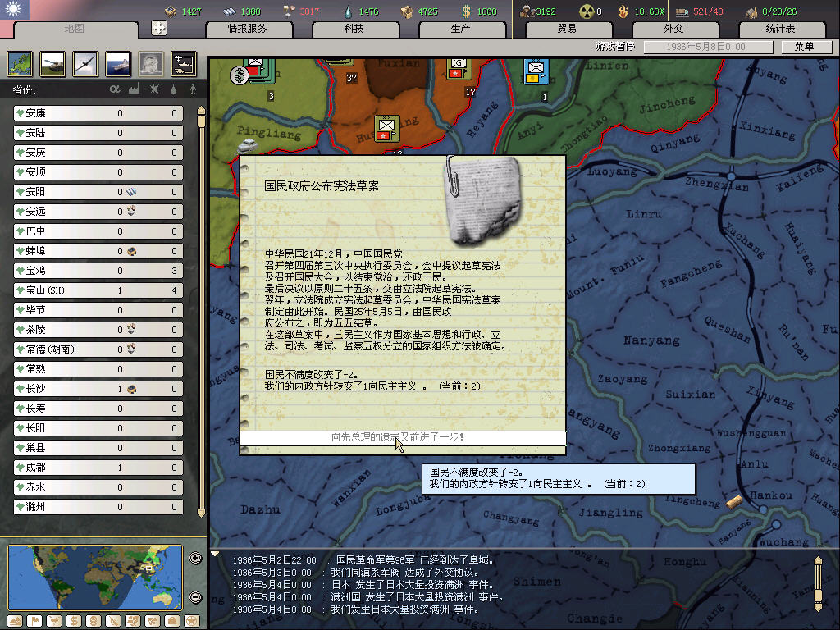The height and width of the screenshot is (630, 840).
Task: Select province 安庆 in the list
Action: [x=98, y=153]
